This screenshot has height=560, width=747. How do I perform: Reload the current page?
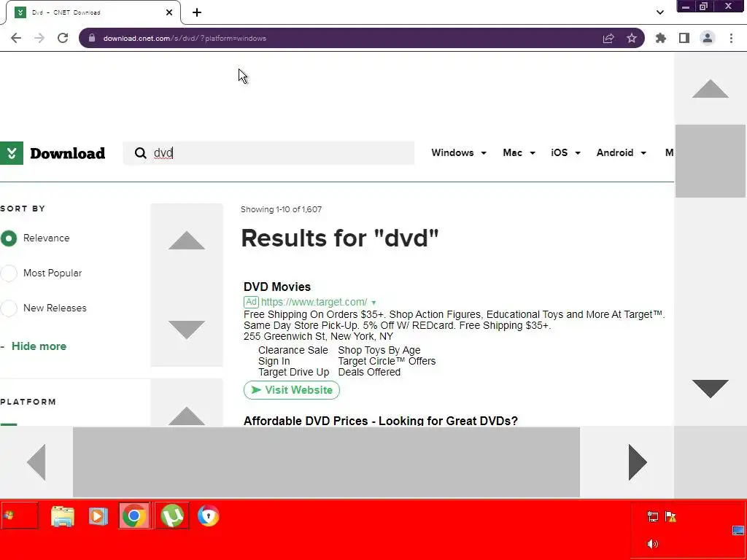[63, 38]
